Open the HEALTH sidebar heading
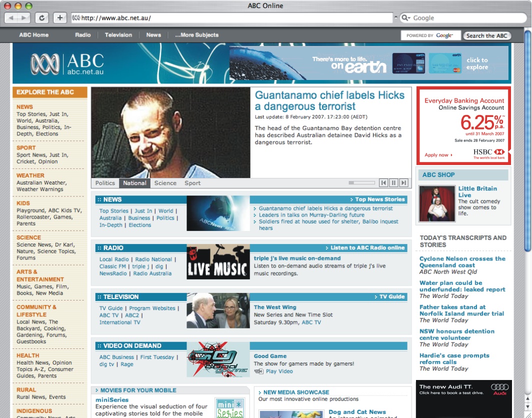532x418 pixels. pos(28,355)
